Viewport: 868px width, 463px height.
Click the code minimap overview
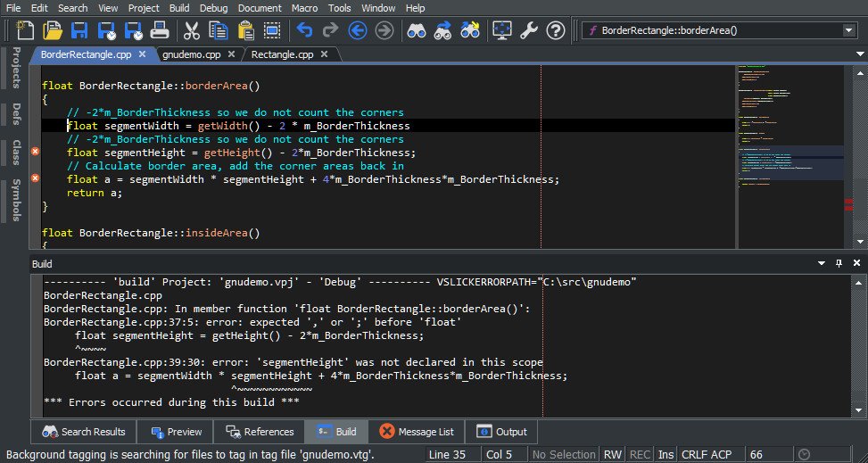pos(790,152)
